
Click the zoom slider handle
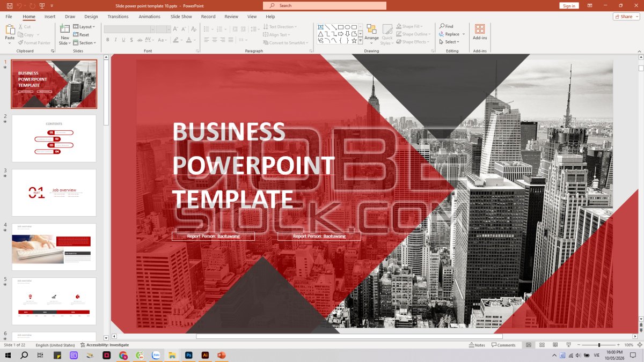(599, 345)
